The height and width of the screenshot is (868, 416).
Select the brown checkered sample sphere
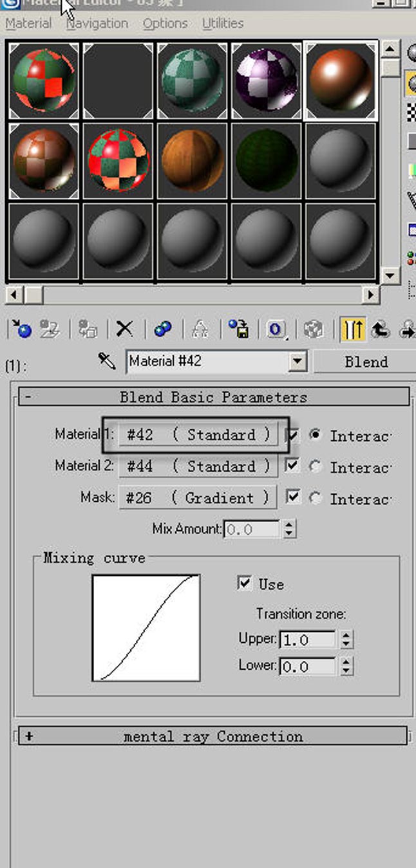44,161
